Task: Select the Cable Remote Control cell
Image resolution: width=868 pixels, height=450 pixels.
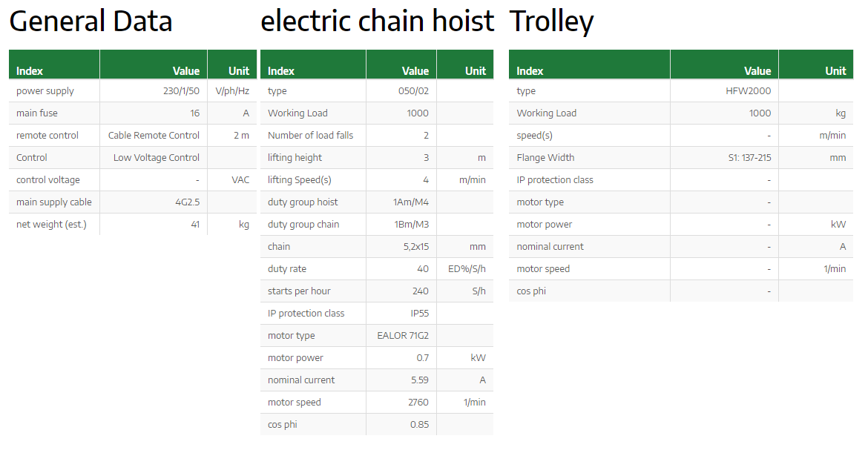Action: tap(154, 135)
